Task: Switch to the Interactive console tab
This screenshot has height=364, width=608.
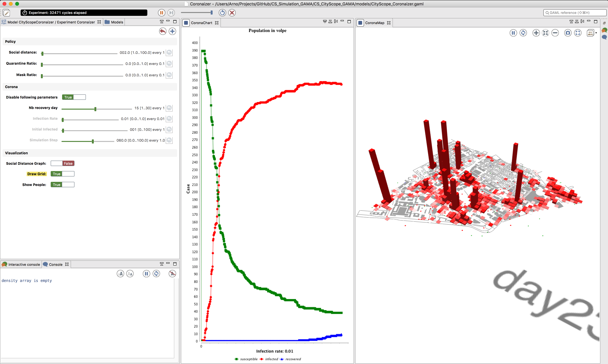Action: tap(24, 264)
